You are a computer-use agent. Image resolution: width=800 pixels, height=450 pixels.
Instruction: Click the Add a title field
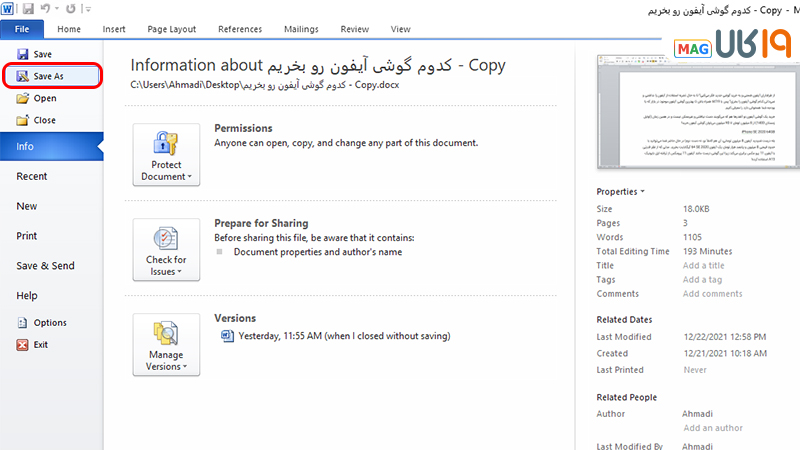coord(703,266)
